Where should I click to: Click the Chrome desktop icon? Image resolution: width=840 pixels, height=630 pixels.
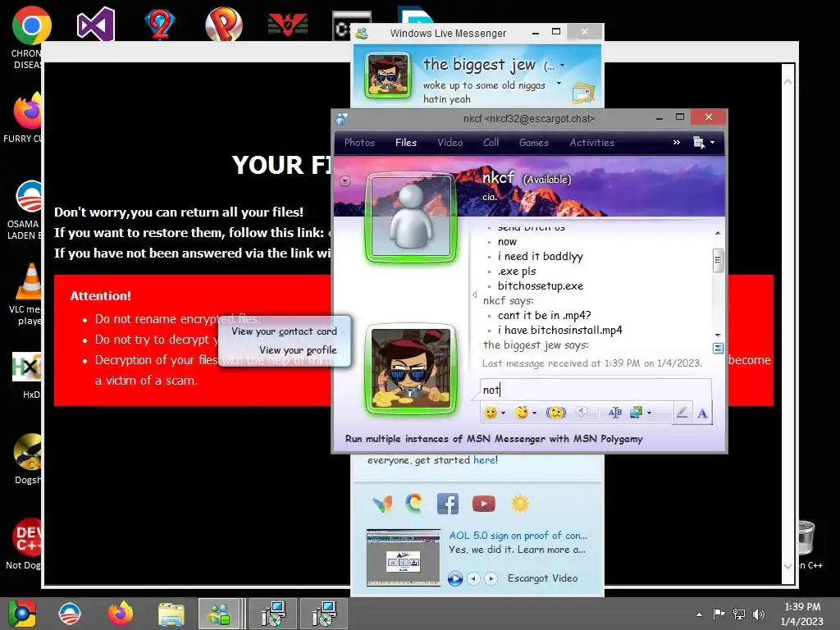(x=31, y=25)
